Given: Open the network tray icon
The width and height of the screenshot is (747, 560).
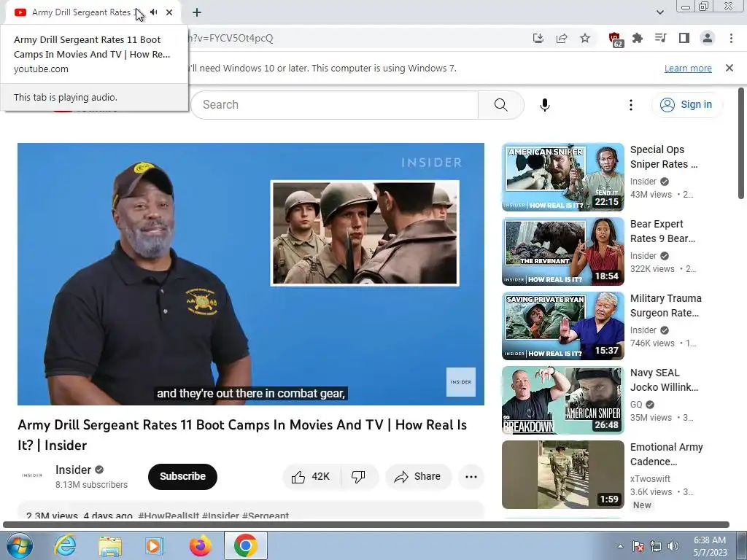Looking at the screenshot, I should pyautogui.click(x=656, y=546).
